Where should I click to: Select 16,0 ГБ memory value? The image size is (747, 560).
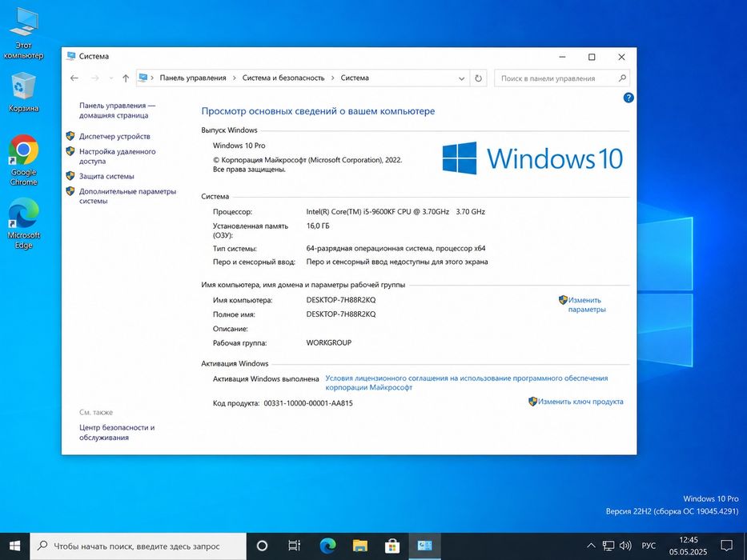pyautogui.click(x=318, y=226)
